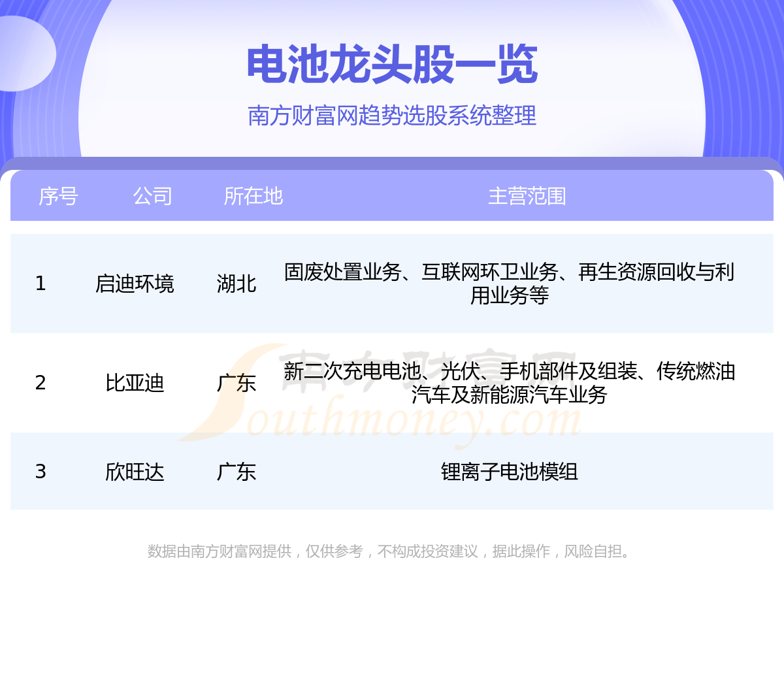Click company name 启迪环境
The width and height of the screenshot is (784, 686).
[135, 284]
